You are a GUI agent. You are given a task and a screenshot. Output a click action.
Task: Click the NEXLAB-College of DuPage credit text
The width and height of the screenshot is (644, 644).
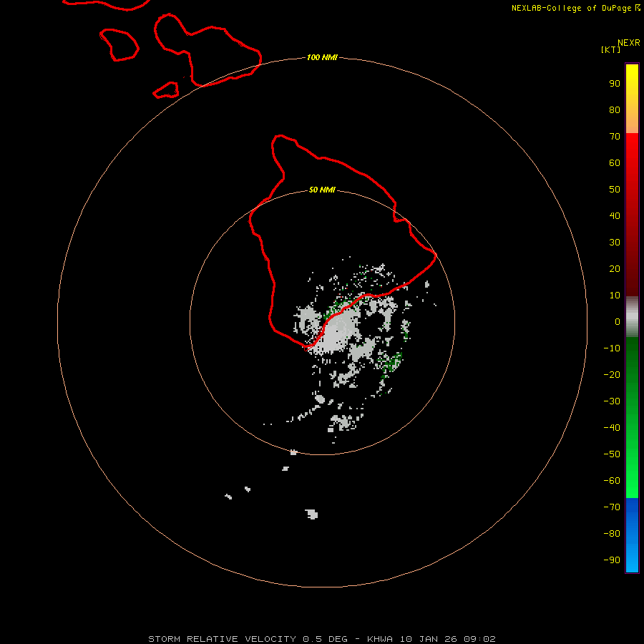[x=572, y=8]
